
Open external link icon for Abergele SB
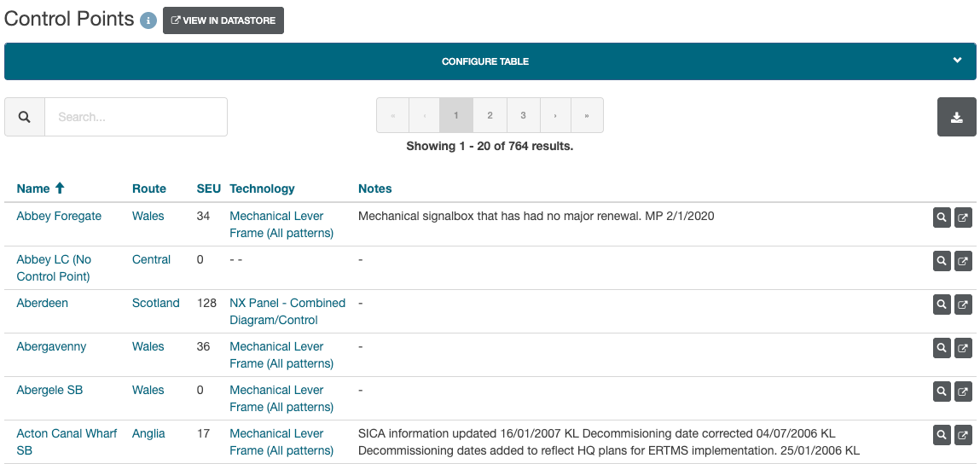(963, 391)
